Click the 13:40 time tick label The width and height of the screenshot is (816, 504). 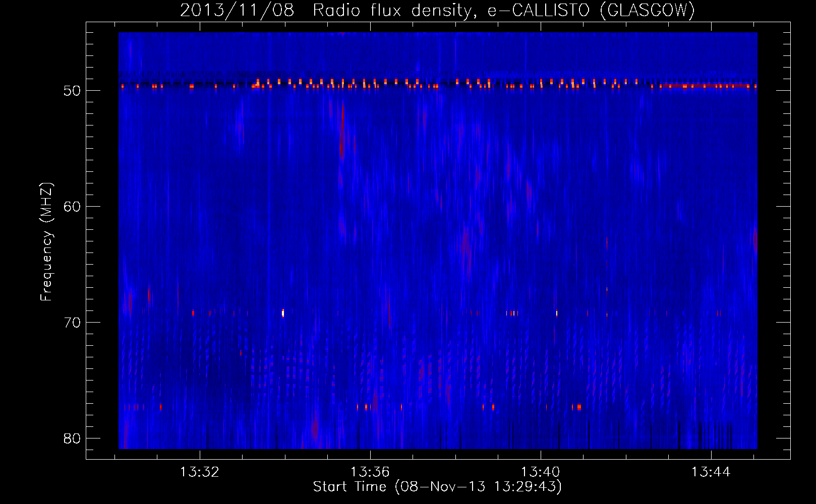tap(540, 472)
